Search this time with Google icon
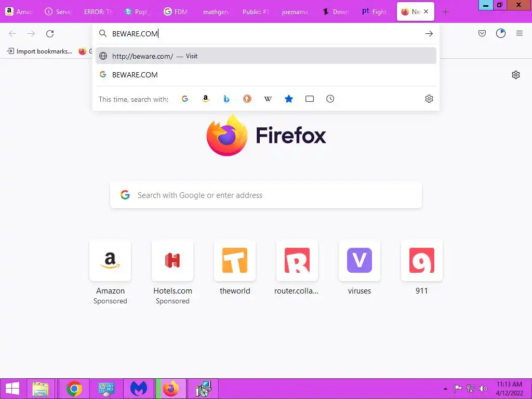The width and height of the screenshot is (532, 399). pyautogui.click(x=185, y=99)
